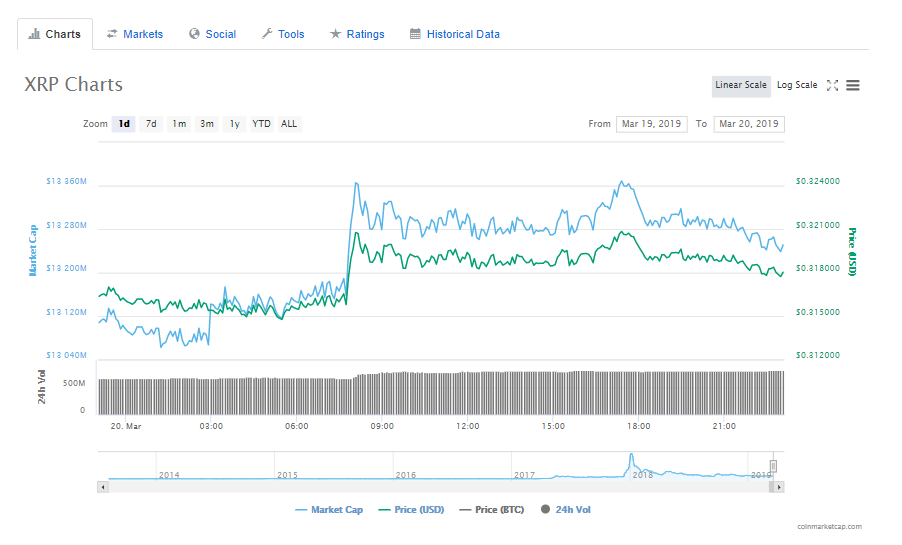Click the navigator range handle near 2019

774,466
